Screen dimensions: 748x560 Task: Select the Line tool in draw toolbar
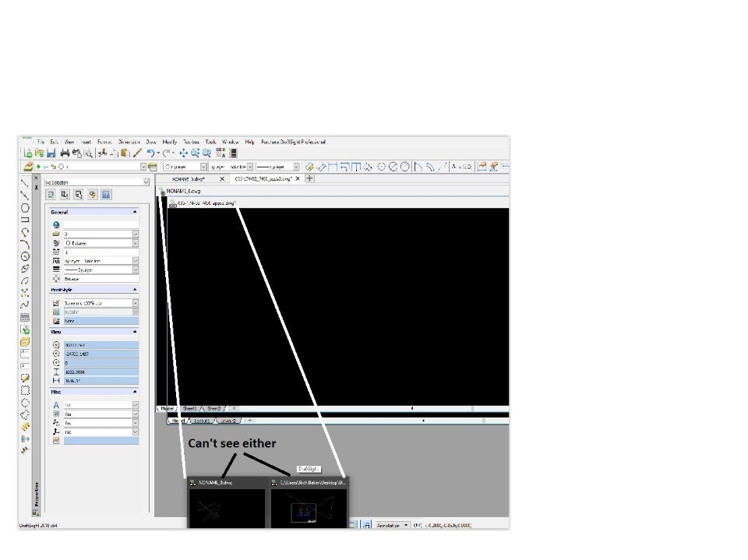[25, 183]
